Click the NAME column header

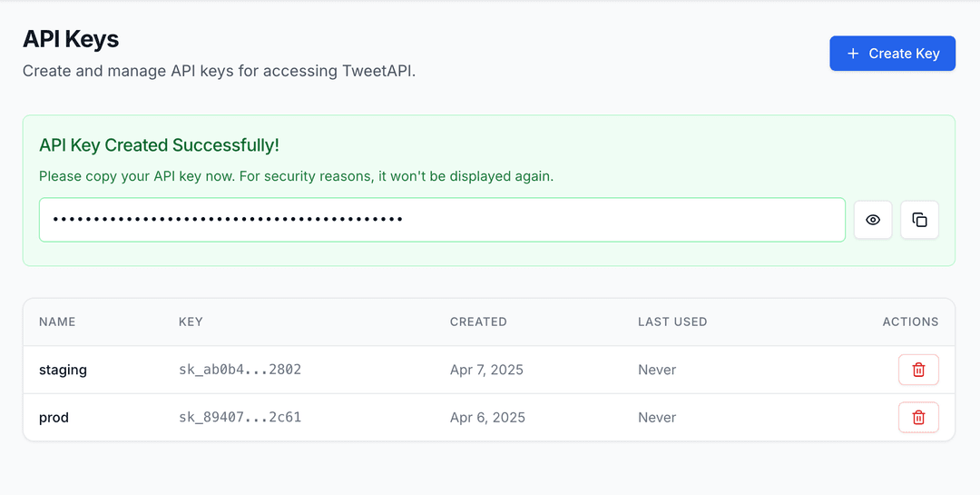pyautogui.click(x=57, y=322)
